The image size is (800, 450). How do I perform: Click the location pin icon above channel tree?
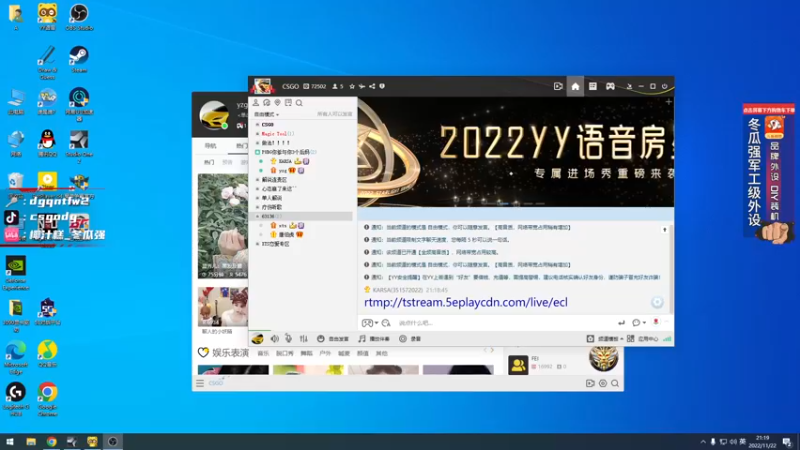point(278,103)
